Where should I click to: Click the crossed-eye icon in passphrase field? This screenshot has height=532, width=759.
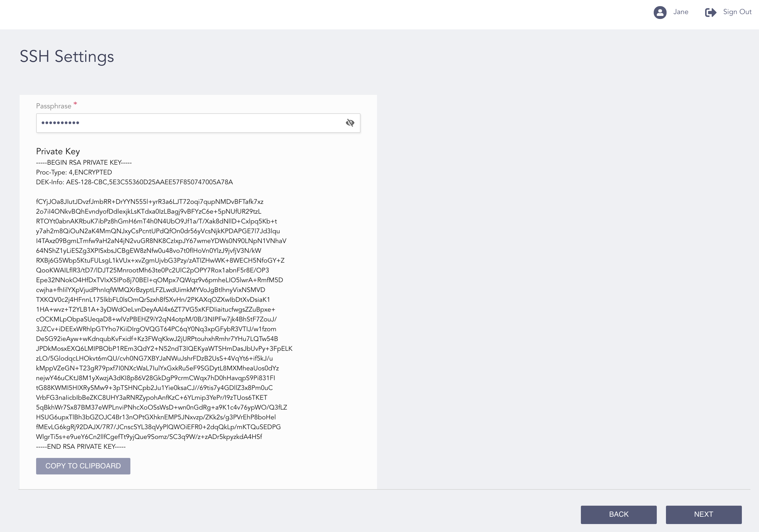(350, 123)
